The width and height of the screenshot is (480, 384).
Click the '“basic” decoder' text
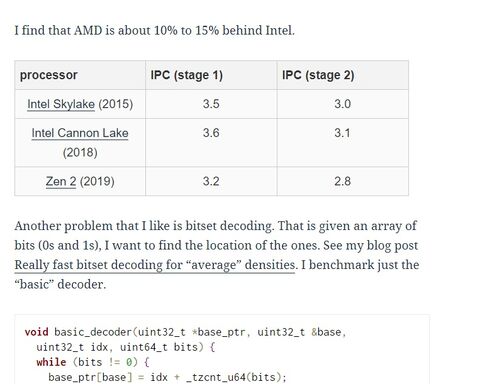click(x=60, y=285)
